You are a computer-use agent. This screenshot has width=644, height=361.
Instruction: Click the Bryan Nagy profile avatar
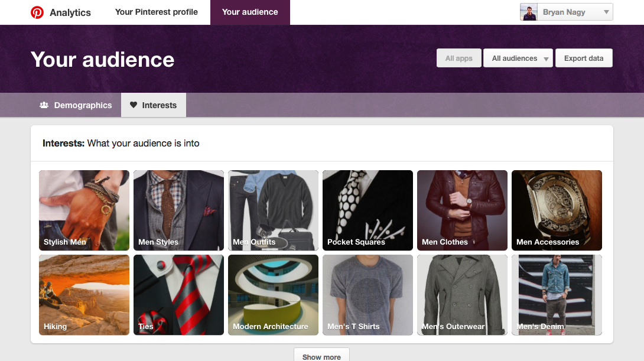[528, 12]
